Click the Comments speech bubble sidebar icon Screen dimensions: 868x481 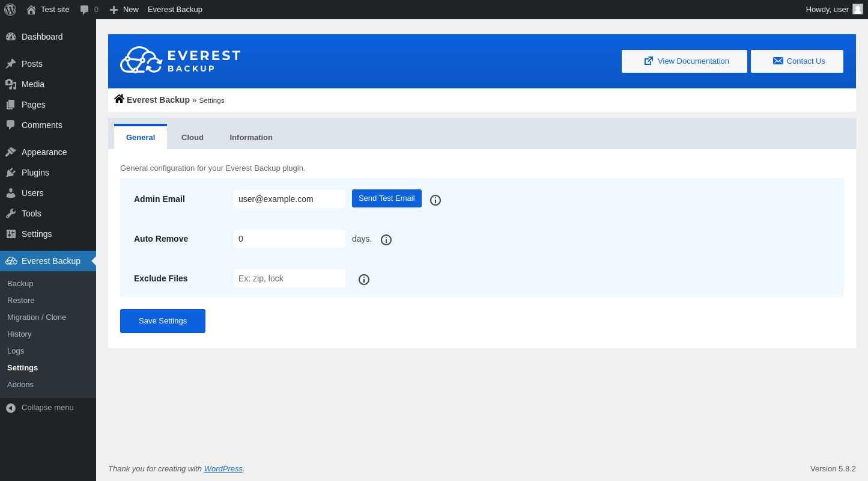11,125
